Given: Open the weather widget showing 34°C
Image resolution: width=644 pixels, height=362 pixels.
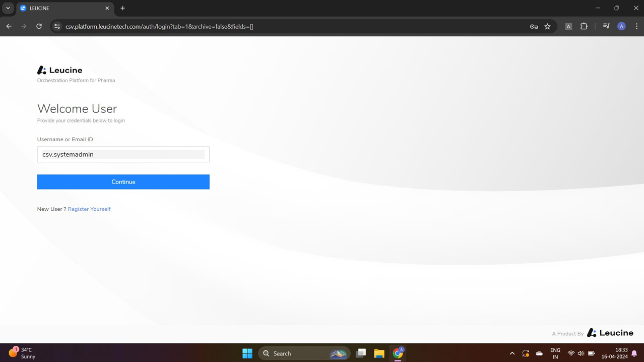Looking at the screenshot, I should point(22,353).
